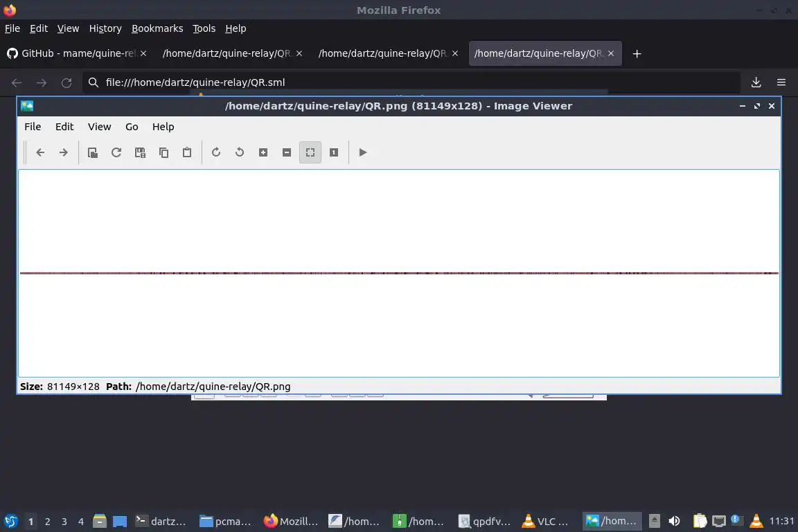Close the GitHub mame/quine-relay tab
Image resolution: width=798 pixels, height=532 pixels.
click(x=143, y=53)
